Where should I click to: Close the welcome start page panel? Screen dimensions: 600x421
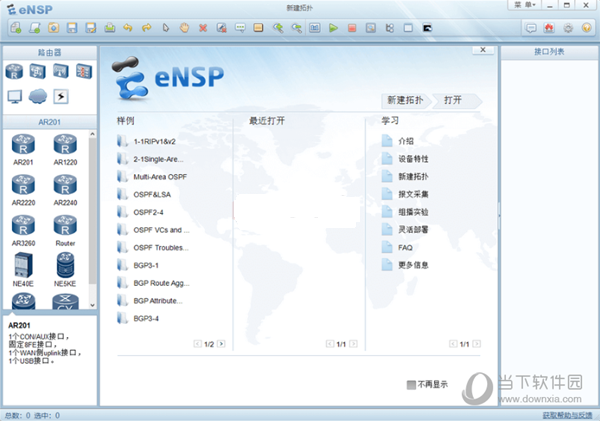pyautogui.click(x=483, y=50)
